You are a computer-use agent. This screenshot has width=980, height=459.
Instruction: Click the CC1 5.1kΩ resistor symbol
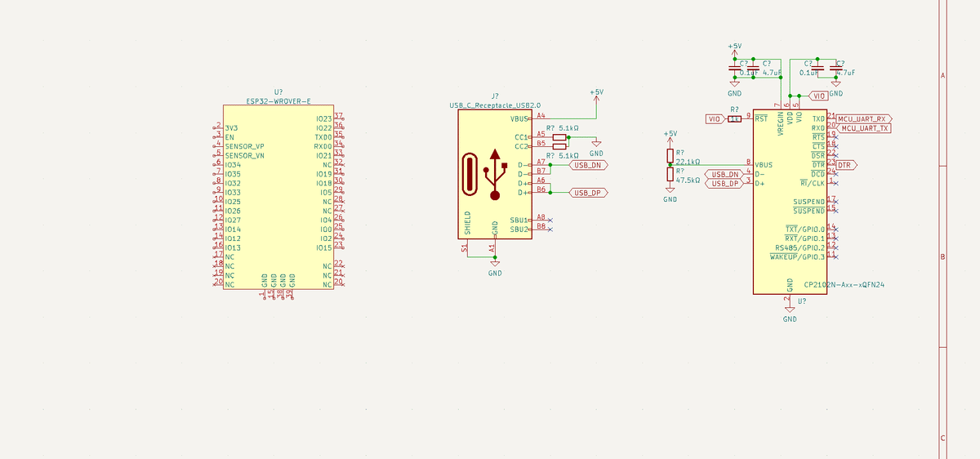click(559, 137)
